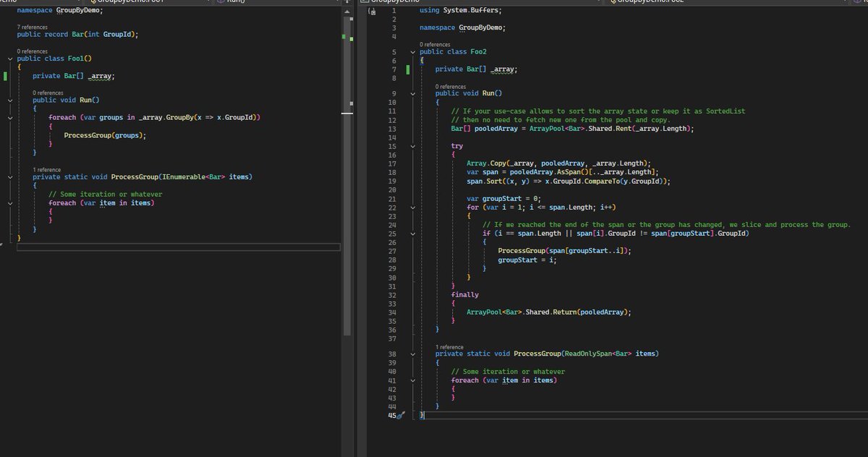Click line number 22 in the right editor
The width and height of the screenshot is (868, 457).
[x=393, y=208]
